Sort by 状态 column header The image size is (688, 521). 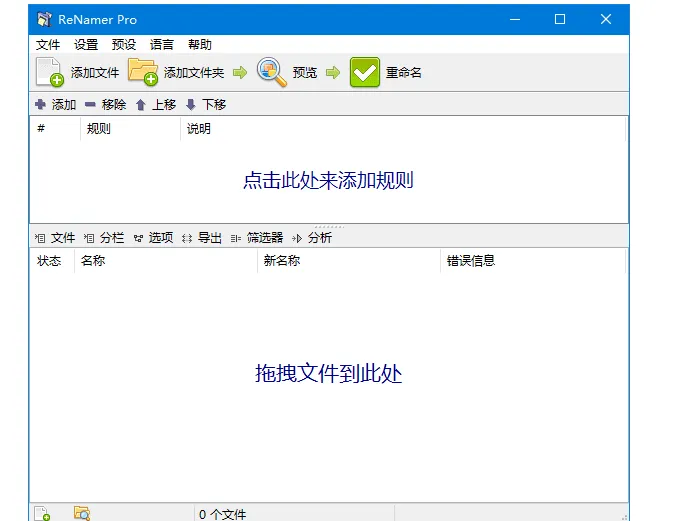click(52, 261)
